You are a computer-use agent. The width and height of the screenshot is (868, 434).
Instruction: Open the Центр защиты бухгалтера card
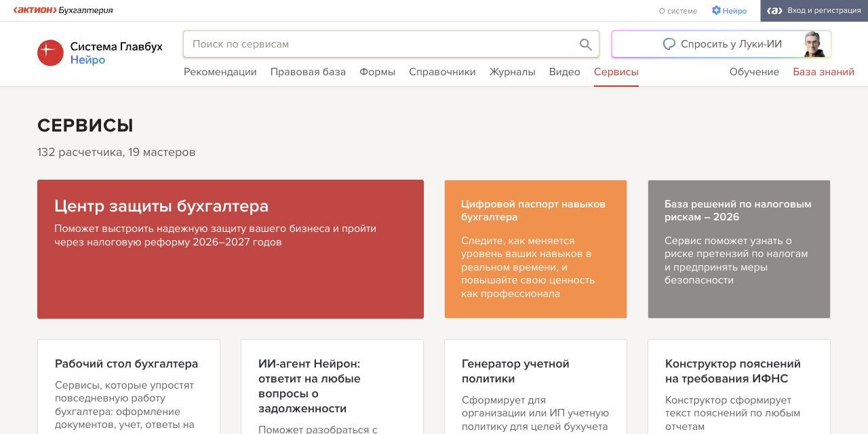(231, 249)
